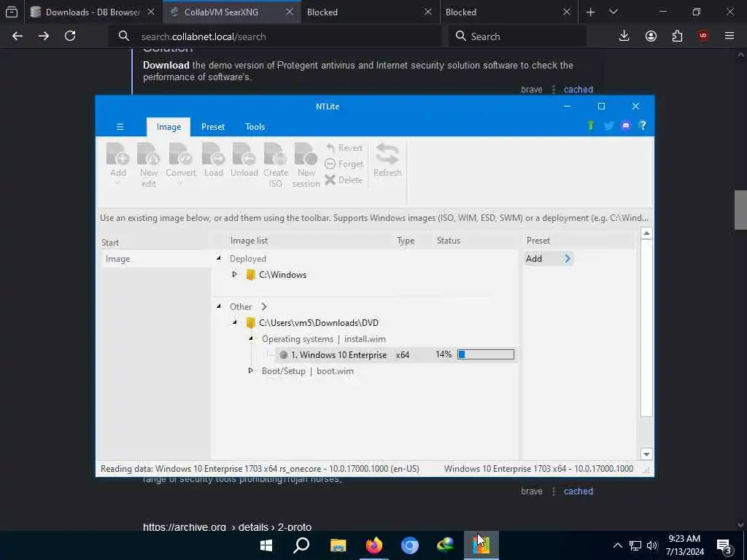Collapse the Other group
The image size is (747, 560).
point(219,306)
